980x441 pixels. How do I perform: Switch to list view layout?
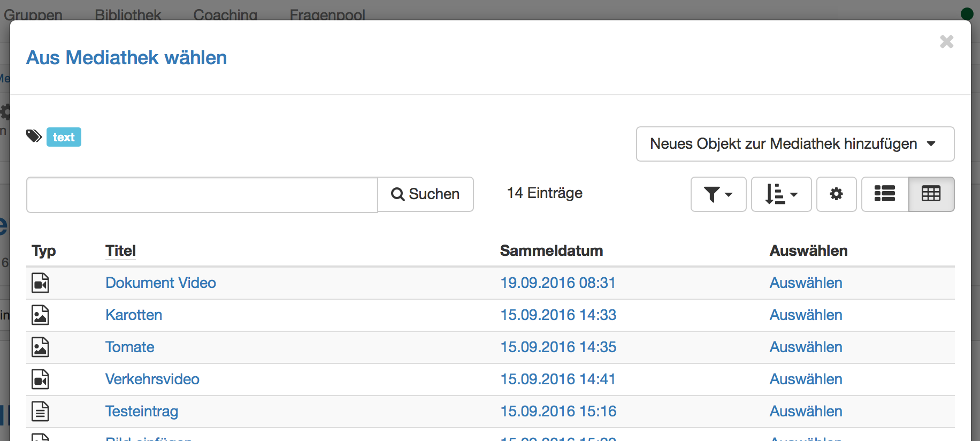click(x=885, y=194)
